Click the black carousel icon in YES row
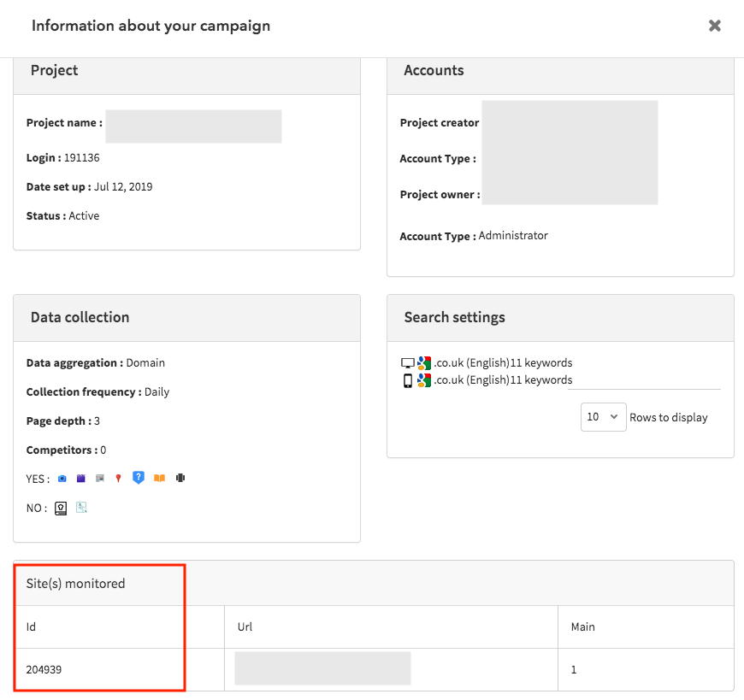 180,478
